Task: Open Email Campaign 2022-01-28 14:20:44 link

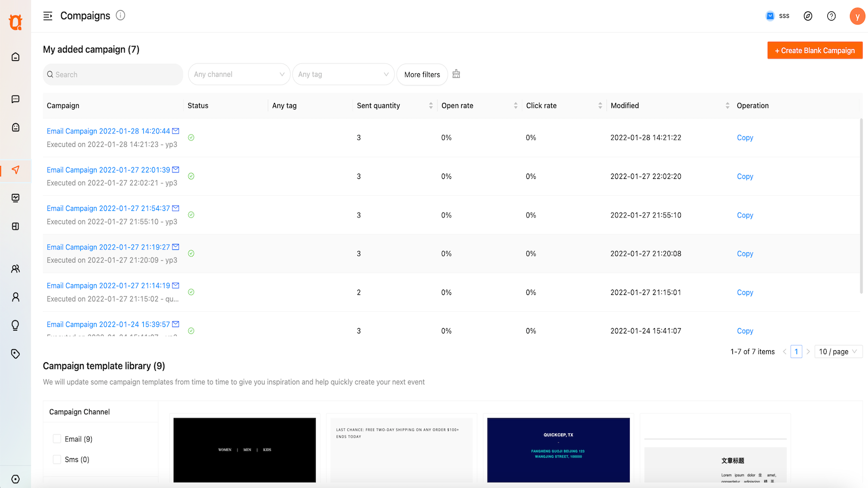Action: (x=108, y=131)
